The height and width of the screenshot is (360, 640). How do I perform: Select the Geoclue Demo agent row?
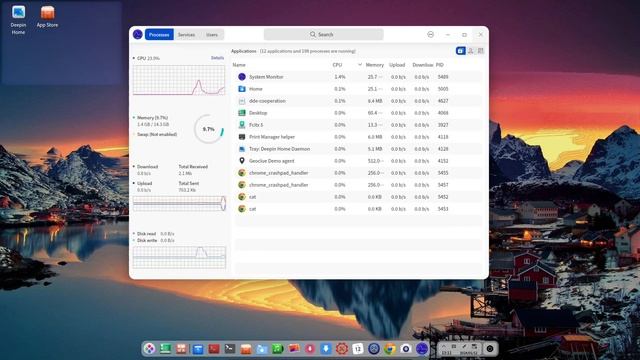click(358, 161)
